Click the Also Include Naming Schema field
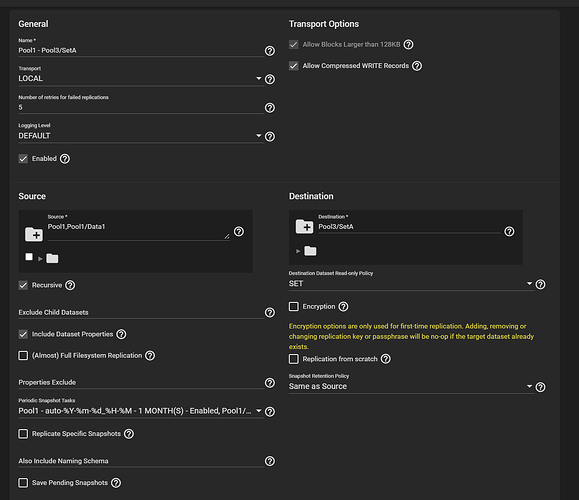This screenshot has height=500, width=579. tap(141, 461)
